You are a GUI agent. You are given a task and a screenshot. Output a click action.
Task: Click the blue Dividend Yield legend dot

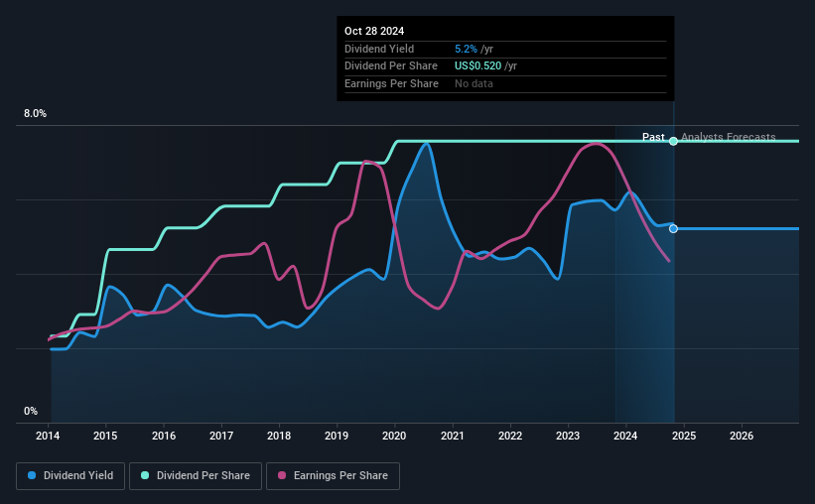32,475
